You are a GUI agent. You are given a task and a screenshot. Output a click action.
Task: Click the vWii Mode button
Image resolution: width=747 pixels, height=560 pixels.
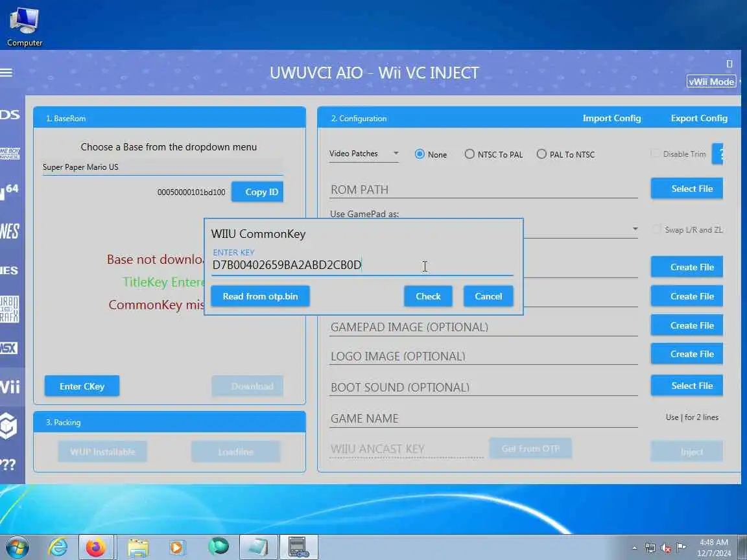click(711, 82)
